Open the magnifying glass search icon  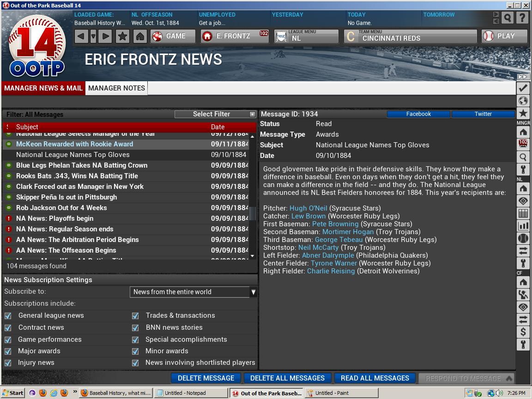coord(508,18)
